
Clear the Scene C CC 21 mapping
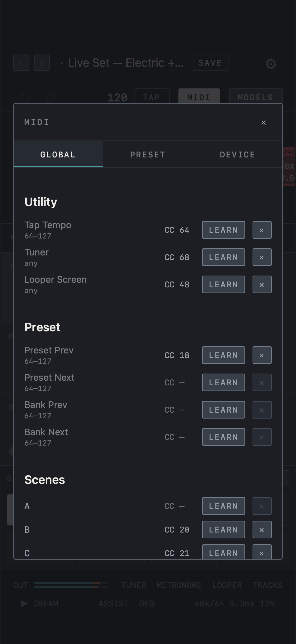point(262,552)
